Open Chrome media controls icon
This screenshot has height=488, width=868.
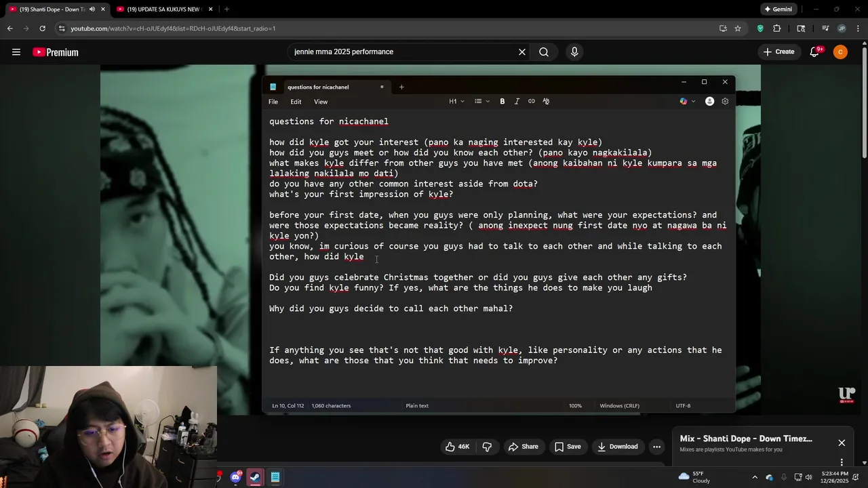coord(825,28)
